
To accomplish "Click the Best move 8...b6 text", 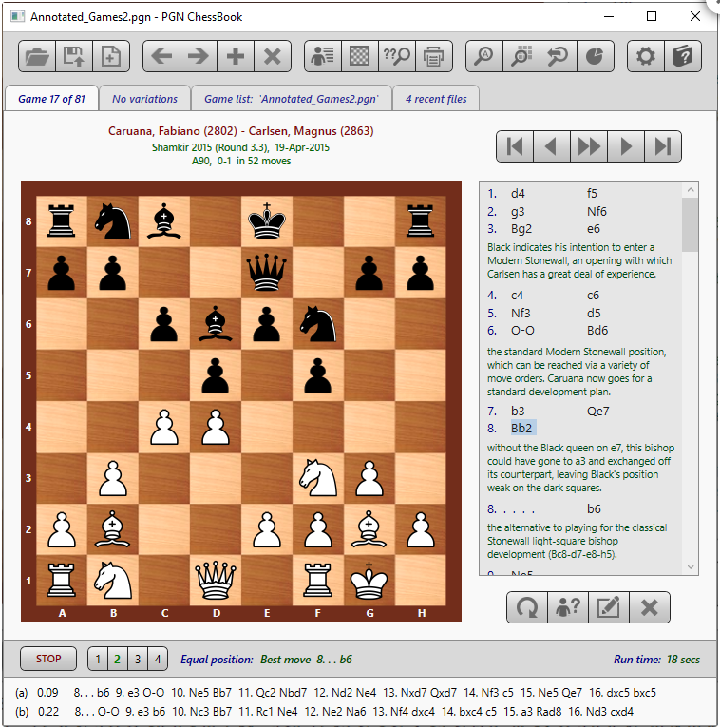I will point(306,660).
